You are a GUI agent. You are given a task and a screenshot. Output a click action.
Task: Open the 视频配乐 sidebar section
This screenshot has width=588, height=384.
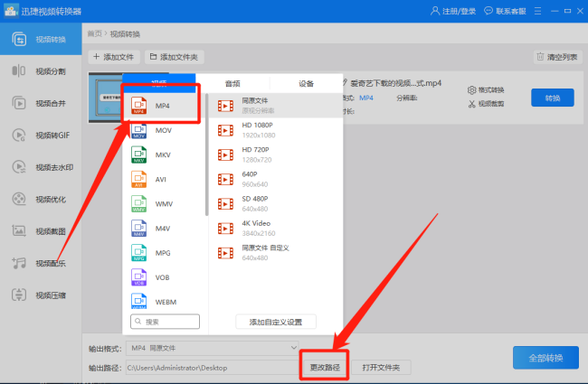(41, 263)
